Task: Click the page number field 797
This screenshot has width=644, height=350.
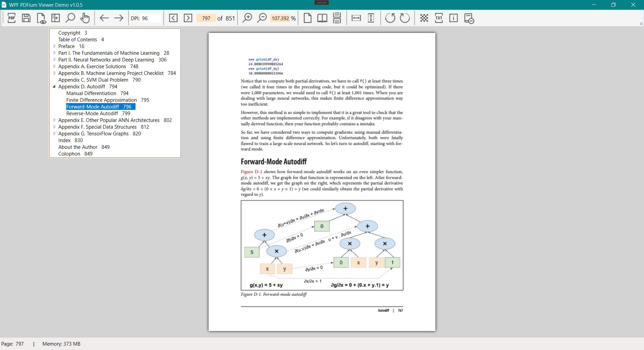Action: point(206,18)
